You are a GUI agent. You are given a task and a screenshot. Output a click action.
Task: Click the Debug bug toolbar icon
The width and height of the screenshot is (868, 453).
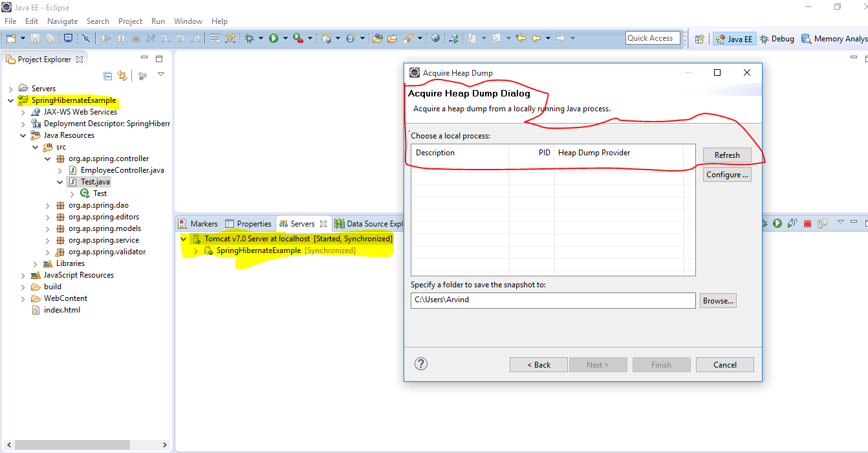point(249,38)
